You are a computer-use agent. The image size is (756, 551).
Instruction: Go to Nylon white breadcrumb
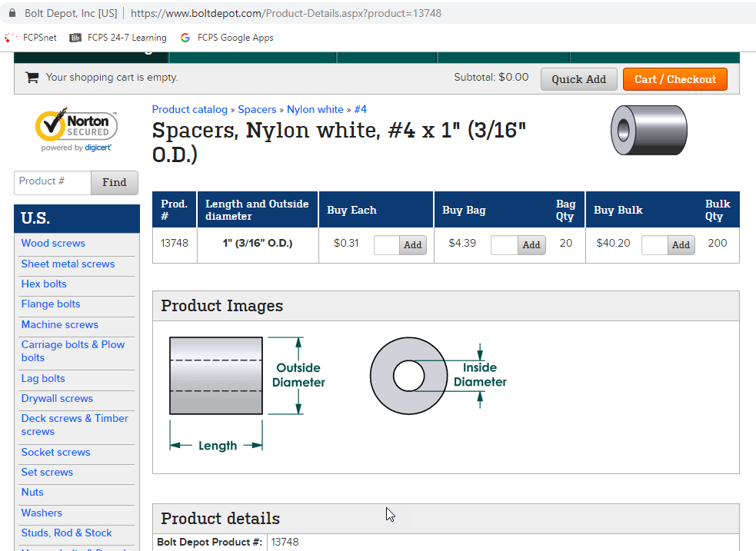(315, 109)
